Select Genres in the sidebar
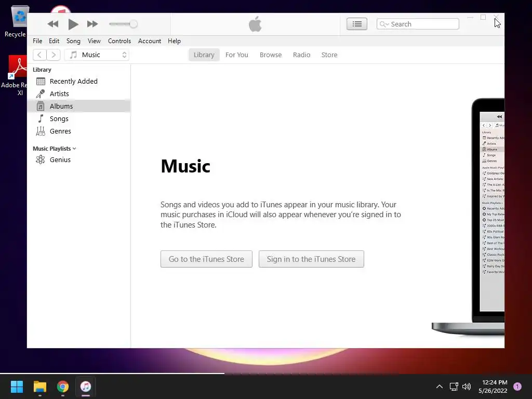The width and height of the screenshot is (532, 399). [x=79, y=131]
